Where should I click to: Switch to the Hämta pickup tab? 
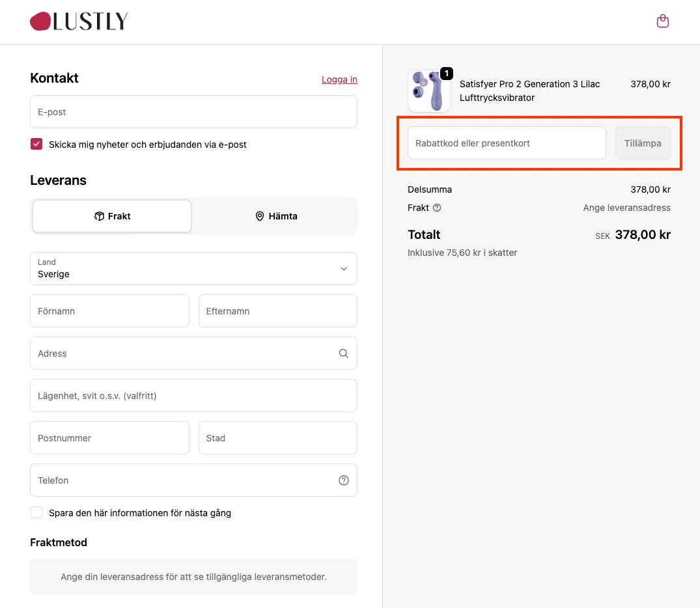(x=276, y=216)
